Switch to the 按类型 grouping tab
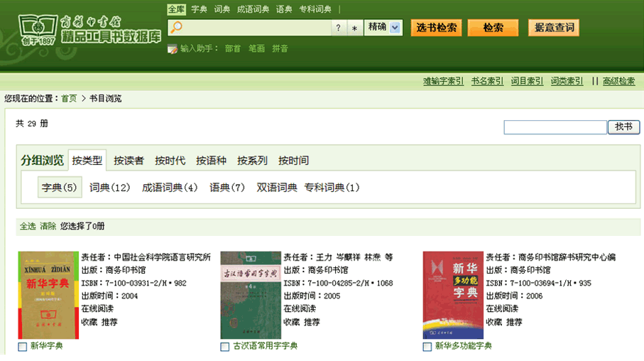The height and width of the screenshot is (361, 644). pos(87,161)
